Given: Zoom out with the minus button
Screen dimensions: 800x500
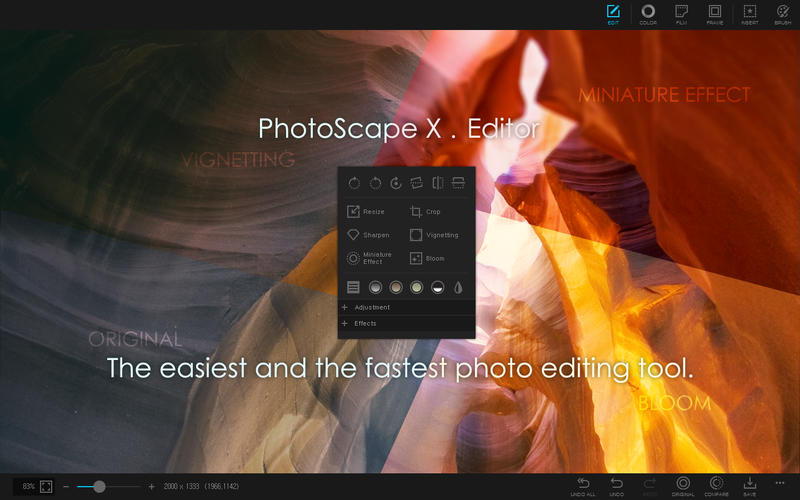Looking at the screenshot, I should 66,487.
